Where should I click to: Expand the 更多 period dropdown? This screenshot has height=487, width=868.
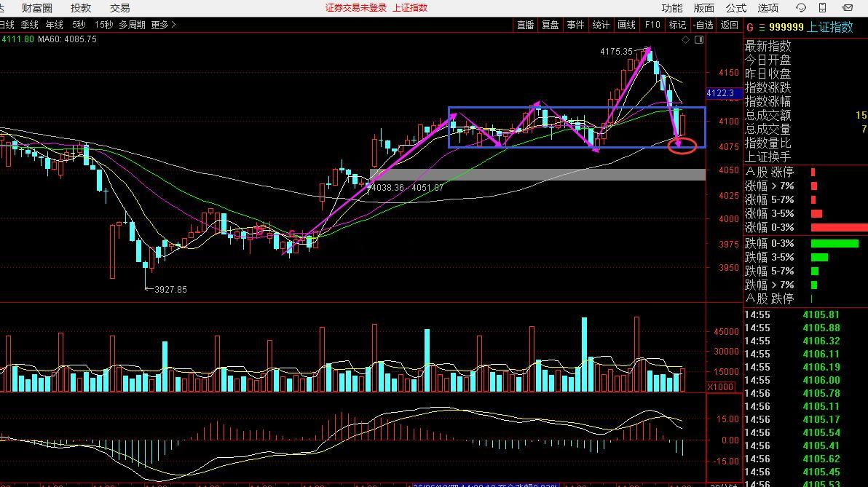click(x=163, y=25)
